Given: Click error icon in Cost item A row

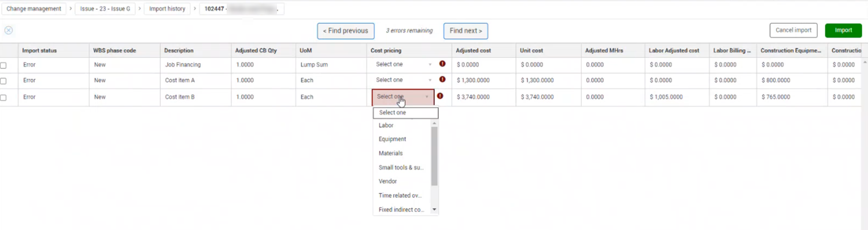Looking at the screenshot, I should pos(442,79).
